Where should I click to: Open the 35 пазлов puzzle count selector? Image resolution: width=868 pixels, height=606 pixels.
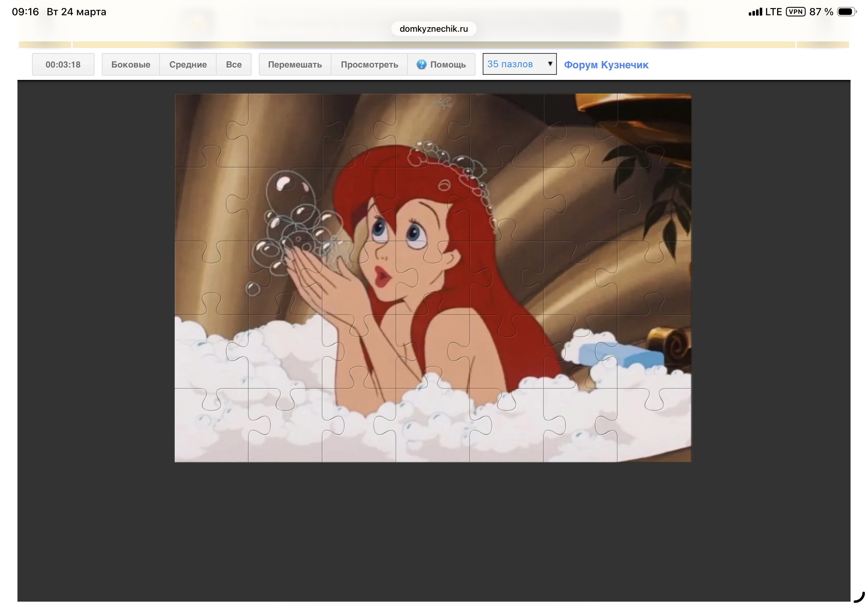(x=519, y=64)
